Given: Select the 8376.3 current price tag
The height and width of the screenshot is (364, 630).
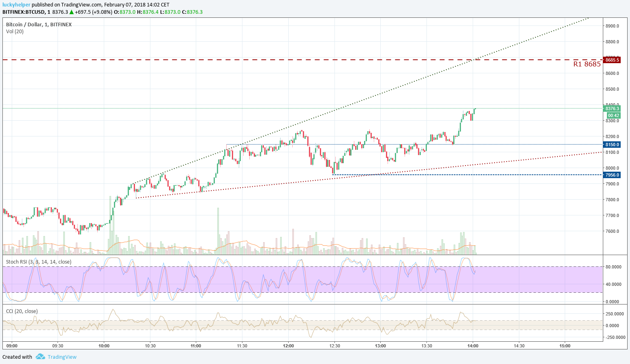Looking at the screenshot, I should click(x=612, y=109).
